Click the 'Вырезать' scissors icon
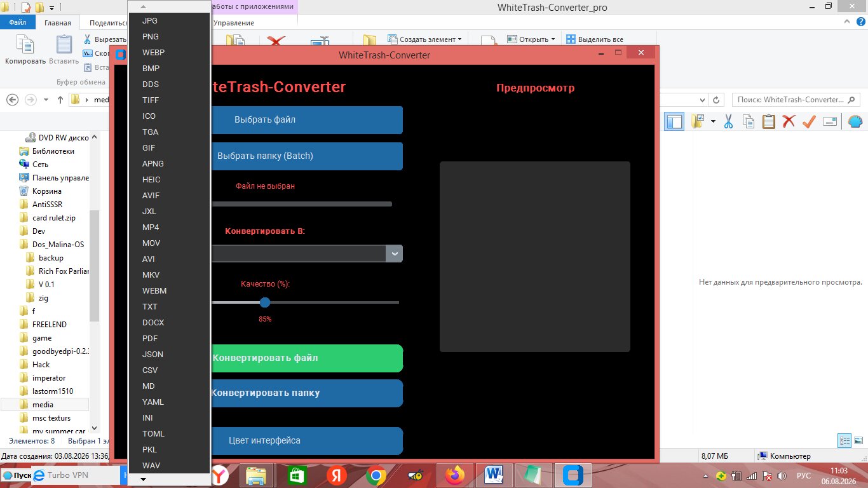The height and width of the screenshot is (488, 868). 87,39
